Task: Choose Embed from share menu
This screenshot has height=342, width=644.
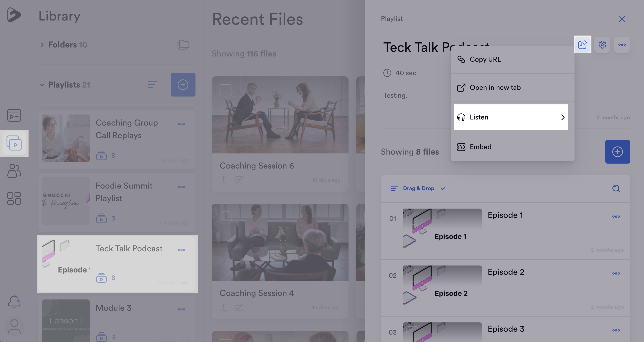Action: point(513,147)
